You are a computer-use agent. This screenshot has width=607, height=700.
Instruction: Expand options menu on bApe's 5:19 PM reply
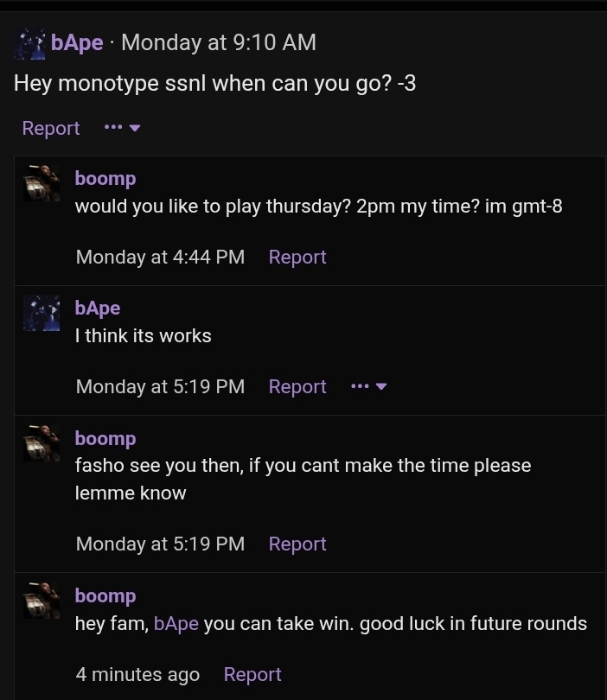coord(368,386)
